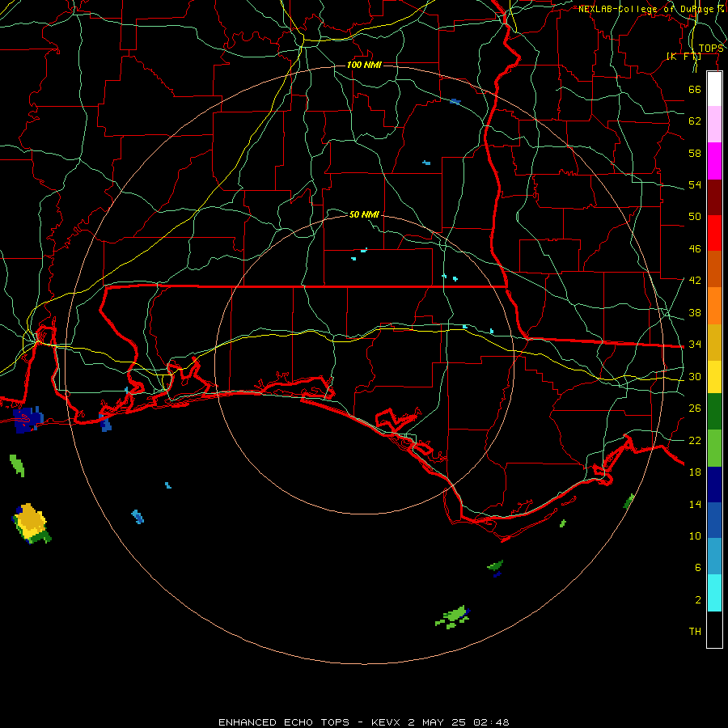Click the large light green echo near bottom
Image resolution: width=728 pixels, height=728 pixels.
coord(452,617)
